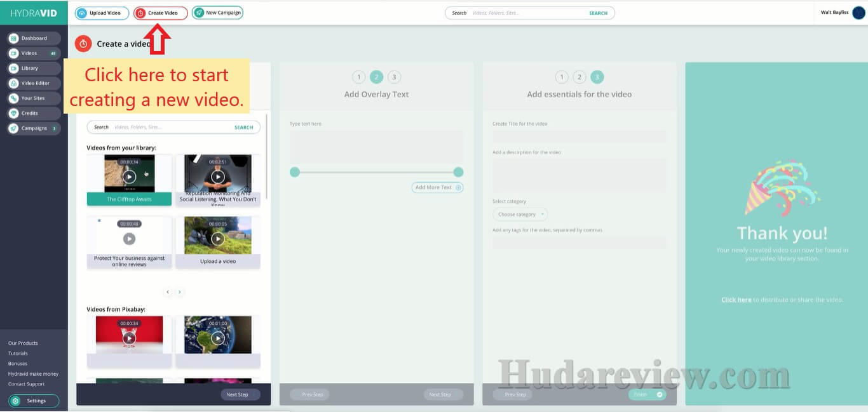Open Our Products link

click(x=23, y=343)
